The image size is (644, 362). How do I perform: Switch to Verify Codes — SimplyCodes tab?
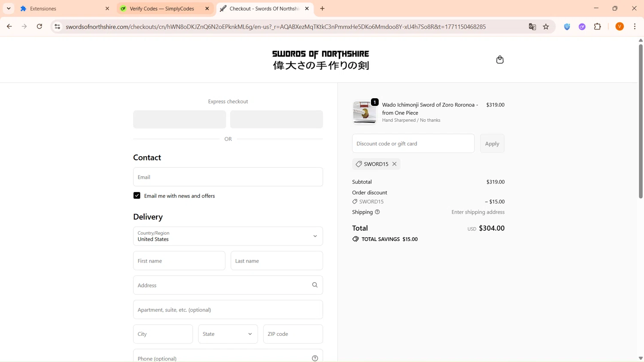click(x=165, y=9)
